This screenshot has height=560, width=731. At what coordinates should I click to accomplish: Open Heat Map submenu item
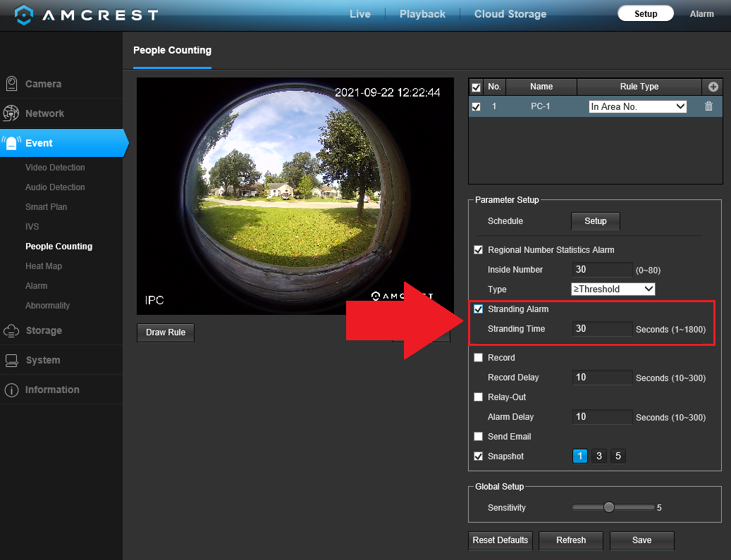coord(44,266)
